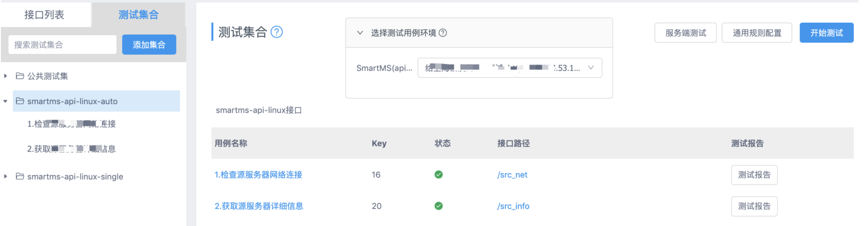Click the help icon next to 选择测试用例环境
This screenshot has height=226, width=868.
443,33
